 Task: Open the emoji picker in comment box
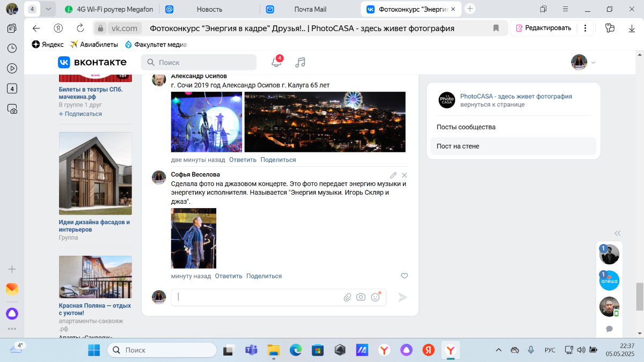pos(375,297)
